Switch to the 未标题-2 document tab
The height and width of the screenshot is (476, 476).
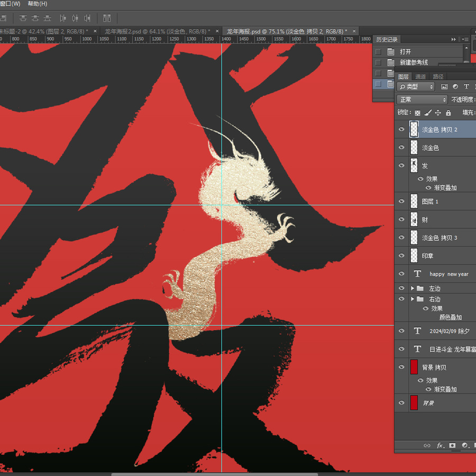[x=44, y=31]
